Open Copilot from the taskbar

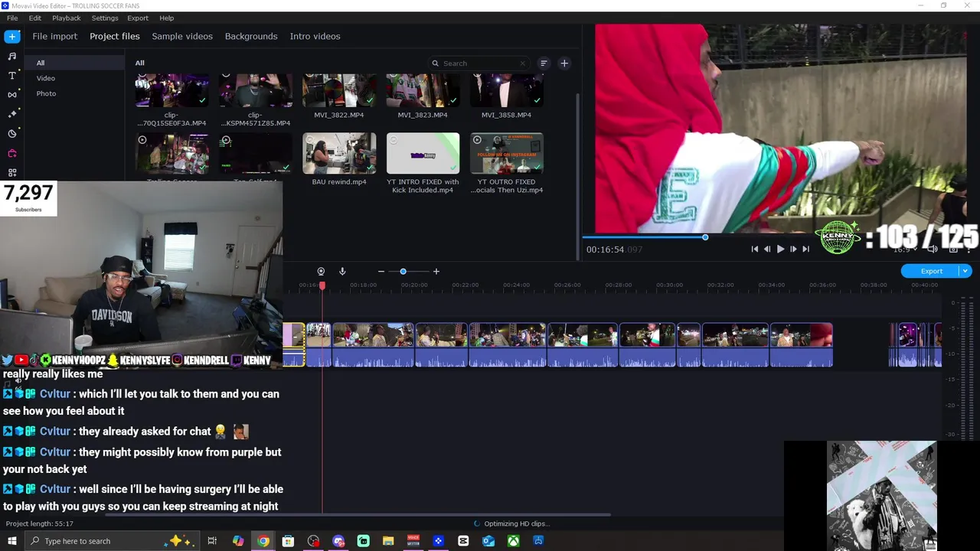tap(238, 541)
